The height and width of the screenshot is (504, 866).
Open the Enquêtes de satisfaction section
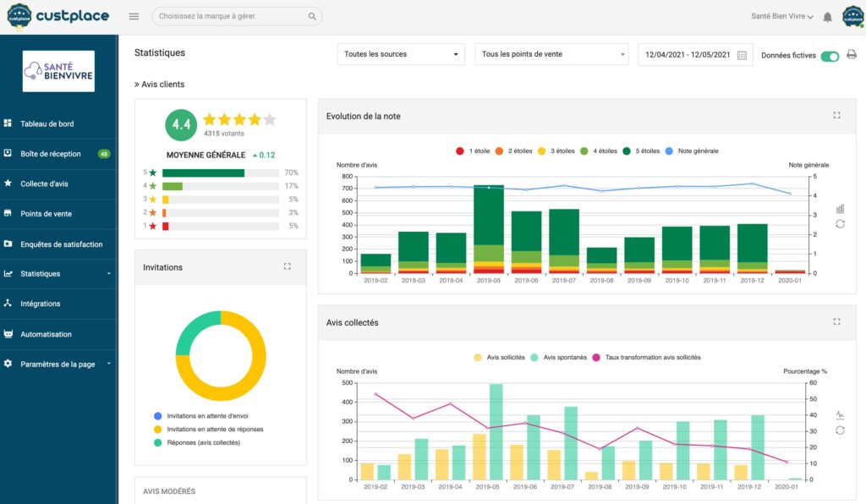tap(63, 244)
